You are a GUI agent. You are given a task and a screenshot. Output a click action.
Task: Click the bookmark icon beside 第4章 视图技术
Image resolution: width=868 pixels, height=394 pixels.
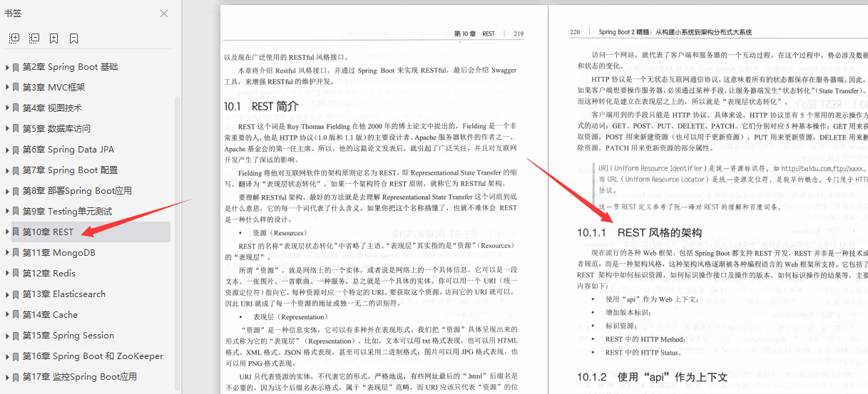pyautogui.click(x=16, y=108)
